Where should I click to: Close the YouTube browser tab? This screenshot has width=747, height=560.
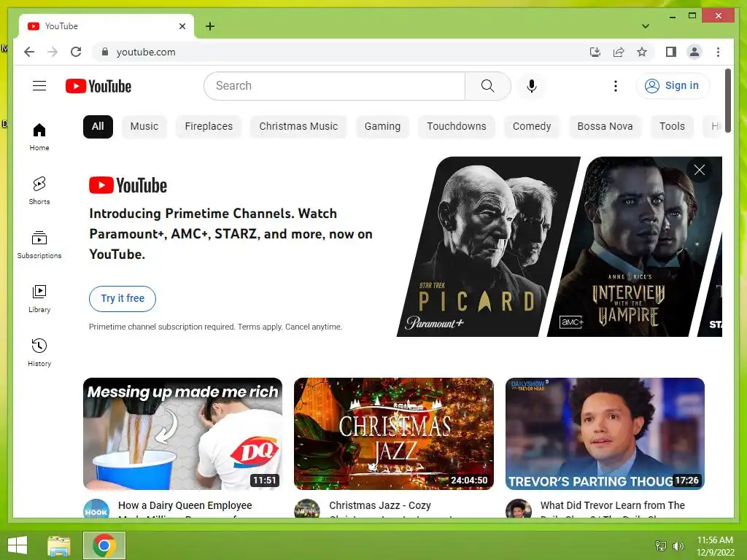[182, 26]
